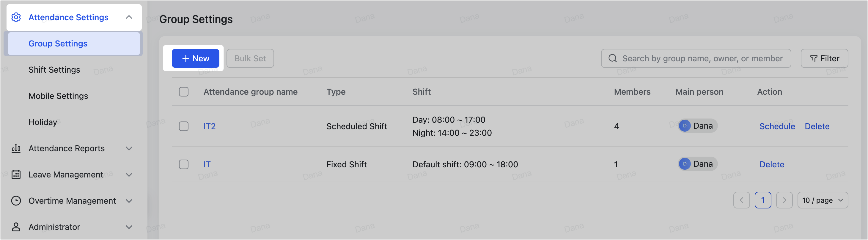This screenshot has height=240, width=868.
Task: Check the checkbox for the IT group row
Action: pos(184,164)
